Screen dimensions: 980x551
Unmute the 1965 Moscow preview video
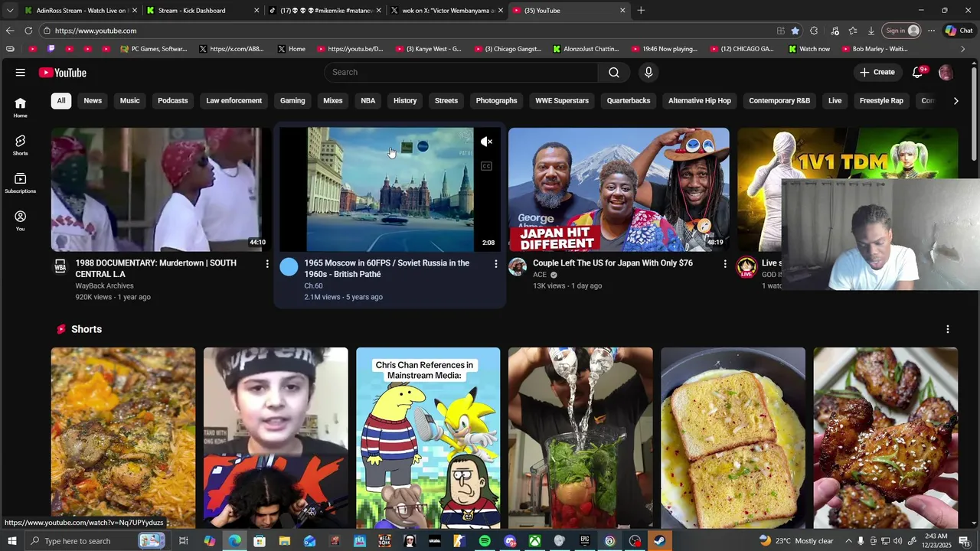tap(486, 142)
